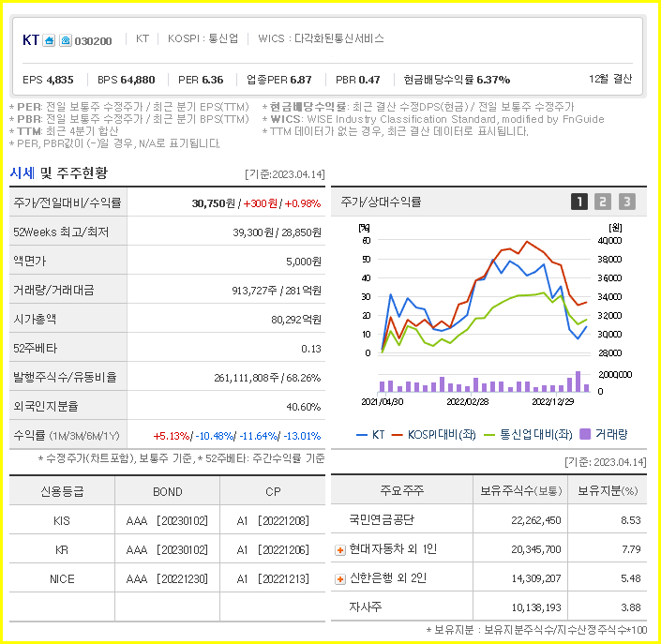Click 261,111,808주 / 68.26% shares cell
The image size is (661, 644).
[268, 378]
